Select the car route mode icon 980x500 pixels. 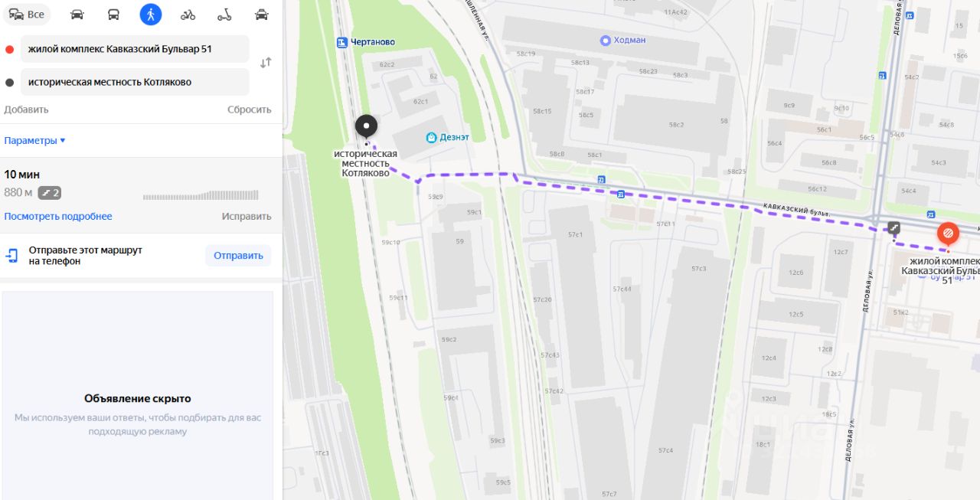pos(77,15)
